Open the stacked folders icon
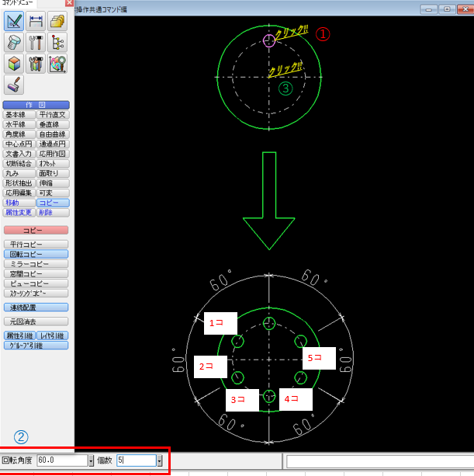The image size is (474, 476). 57,22
